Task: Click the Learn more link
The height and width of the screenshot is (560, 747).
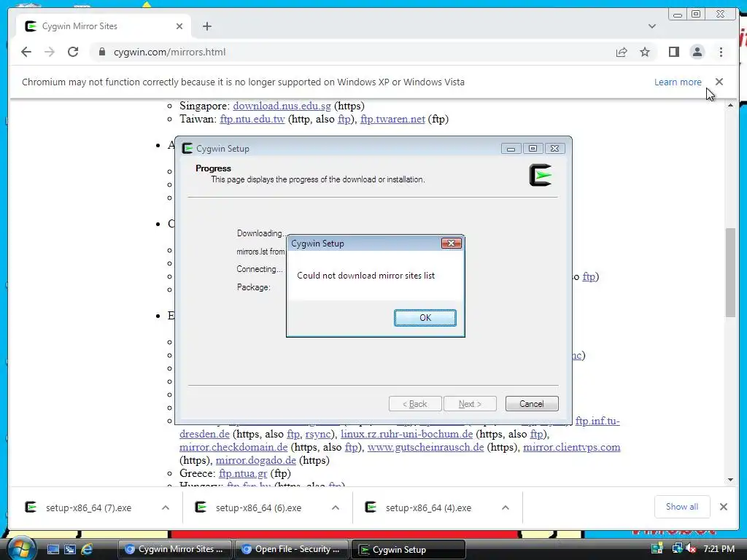Action: tap(678, 82)
